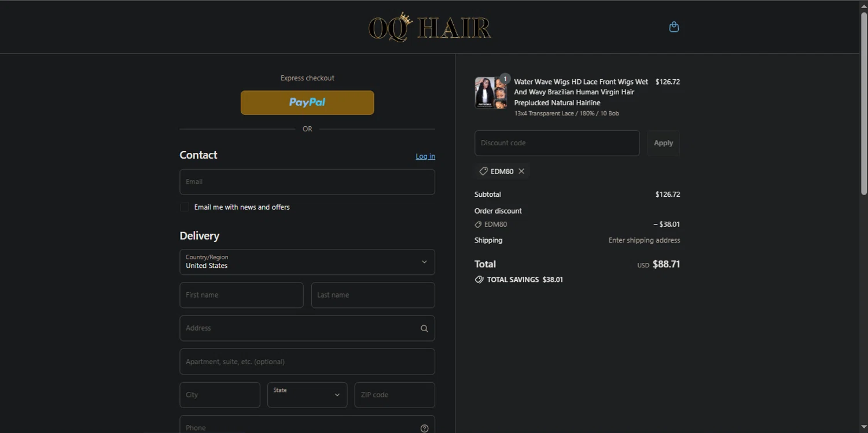The width and height of the screenshot is (868, 433).
Task: Click the 13x4 Transparent Lace variant text
Action: point(567,113)
